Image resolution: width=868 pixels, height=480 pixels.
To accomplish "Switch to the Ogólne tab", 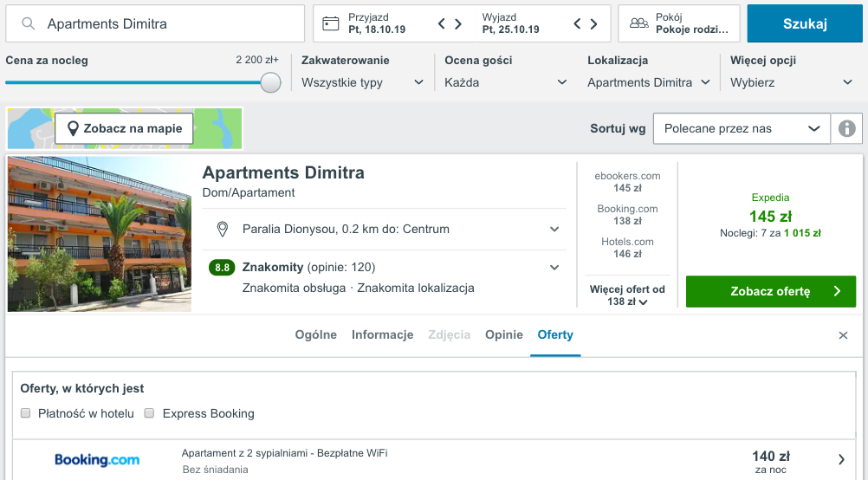I will click(315, 335).
